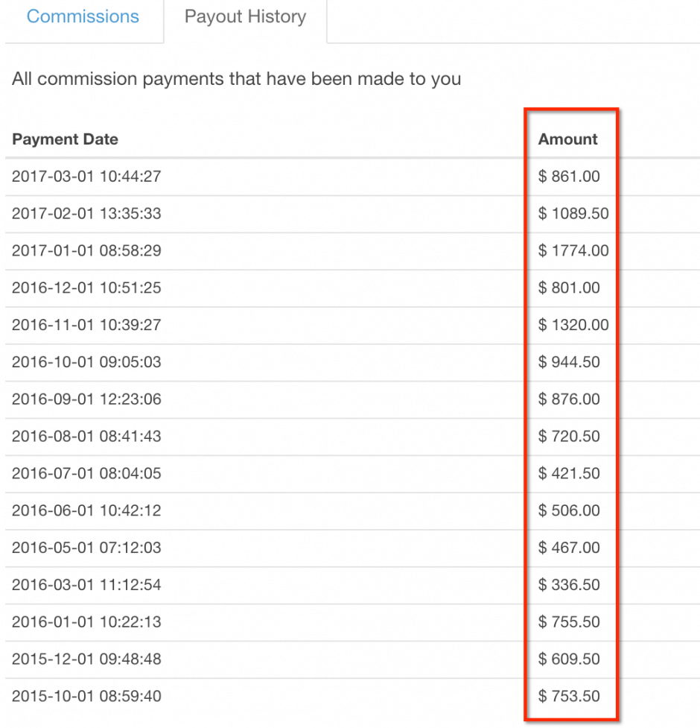Select the 2017-03-01 10:44:27 payment row
700x728 pixels.
352,177
